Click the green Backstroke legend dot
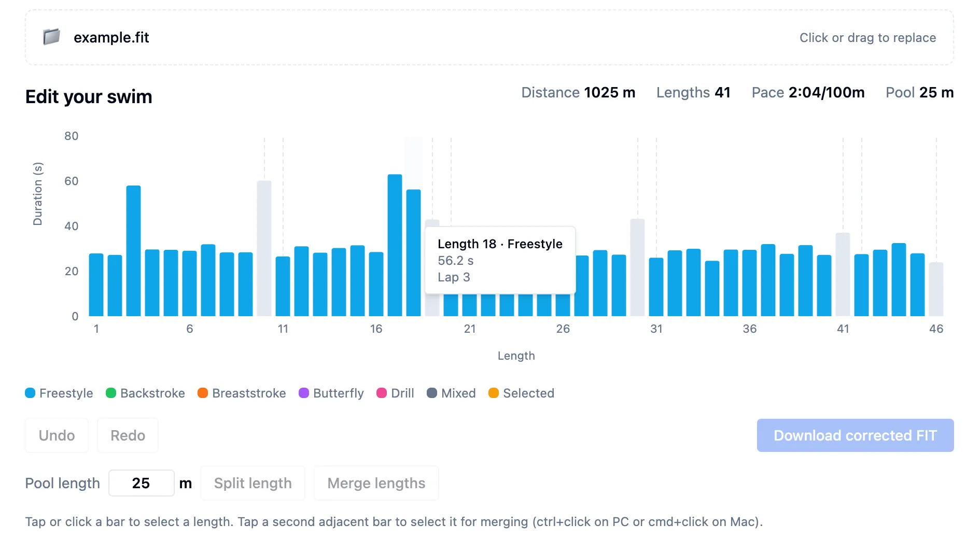Image resolution: width=980 pixels, height=539 pixels. click(110, 393)
